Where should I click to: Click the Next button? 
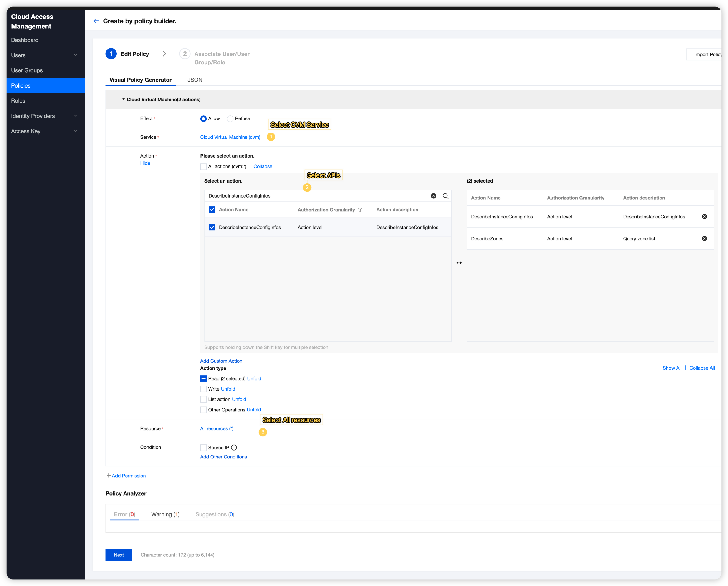point(119,555)
